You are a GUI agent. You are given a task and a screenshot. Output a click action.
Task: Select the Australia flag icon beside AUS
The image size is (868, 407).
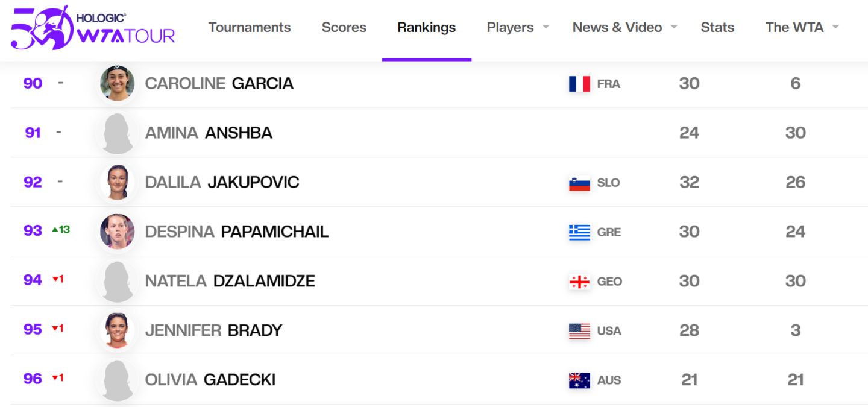[x=579, y=380]
